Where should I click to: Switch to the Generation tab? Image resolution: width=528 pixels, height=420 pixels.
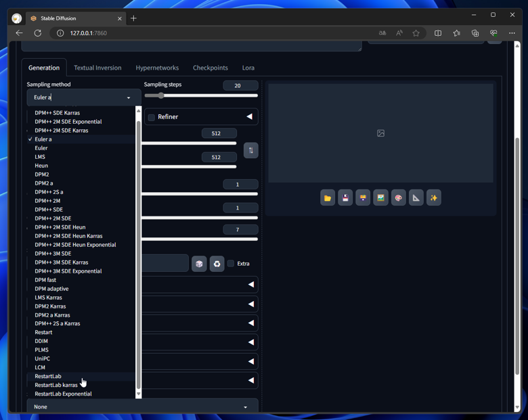44,68
